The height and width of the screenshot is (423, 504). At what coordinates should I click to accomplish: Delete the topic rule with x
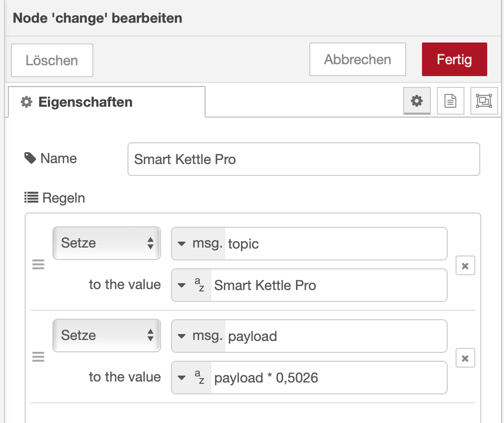pos(465,266)
